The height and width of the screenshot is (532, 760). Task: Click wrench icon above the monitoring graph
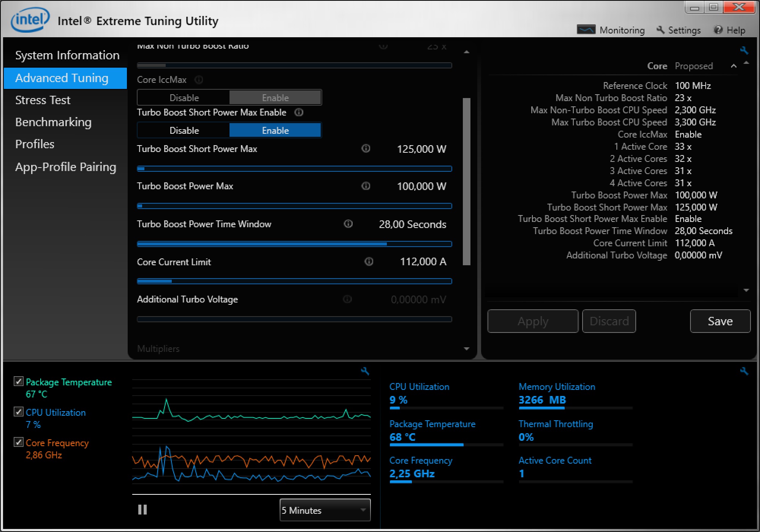pos(365,371)
